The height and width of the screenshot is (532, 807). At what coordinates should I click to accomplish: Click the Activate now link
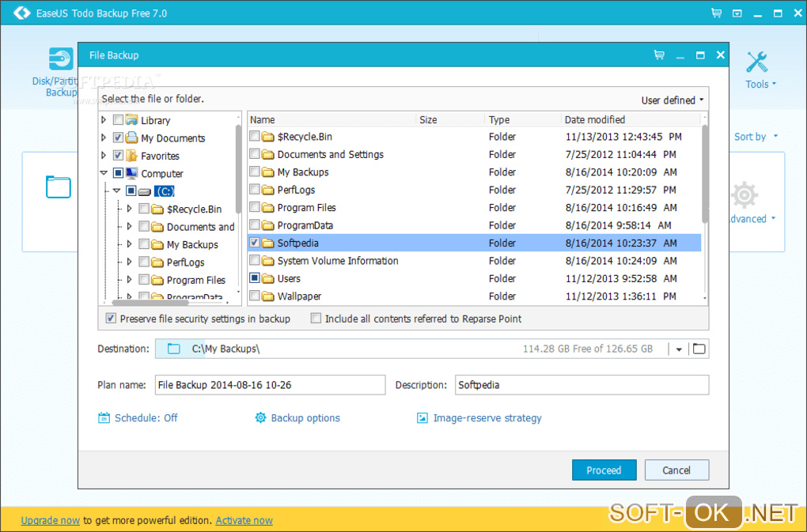click(244, 520)
